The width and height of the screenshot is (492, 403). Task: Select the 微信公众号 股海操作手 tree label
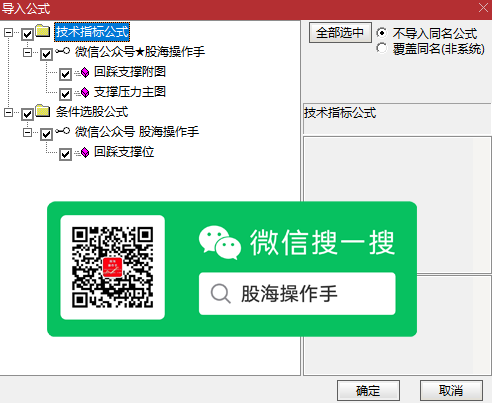(137, 132)
